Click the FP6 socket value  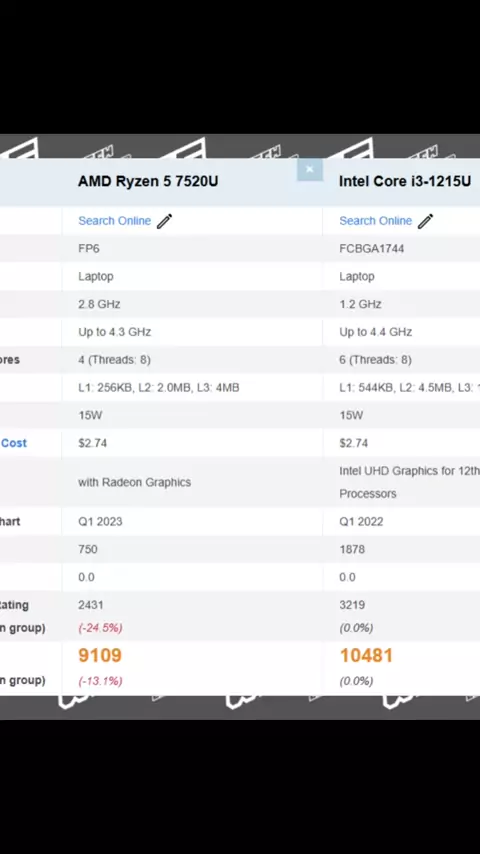pyautogui.click(x=89, y=248)
